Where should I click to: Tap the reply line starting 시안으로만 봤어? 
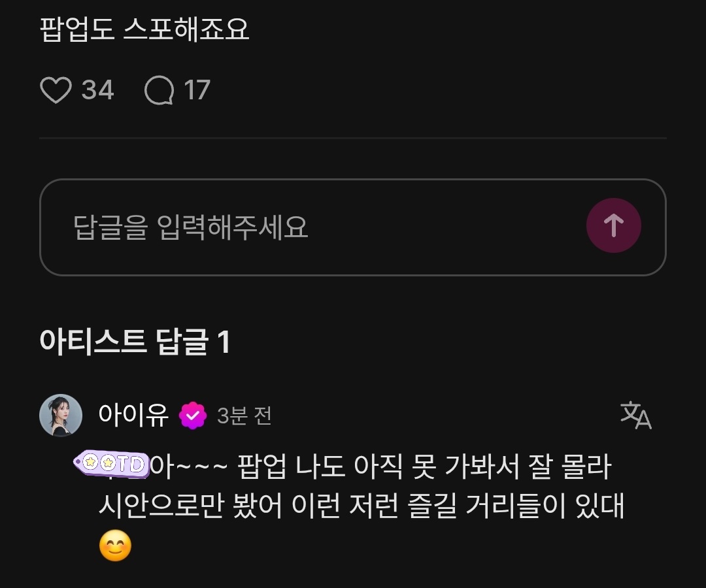[361, 506]
